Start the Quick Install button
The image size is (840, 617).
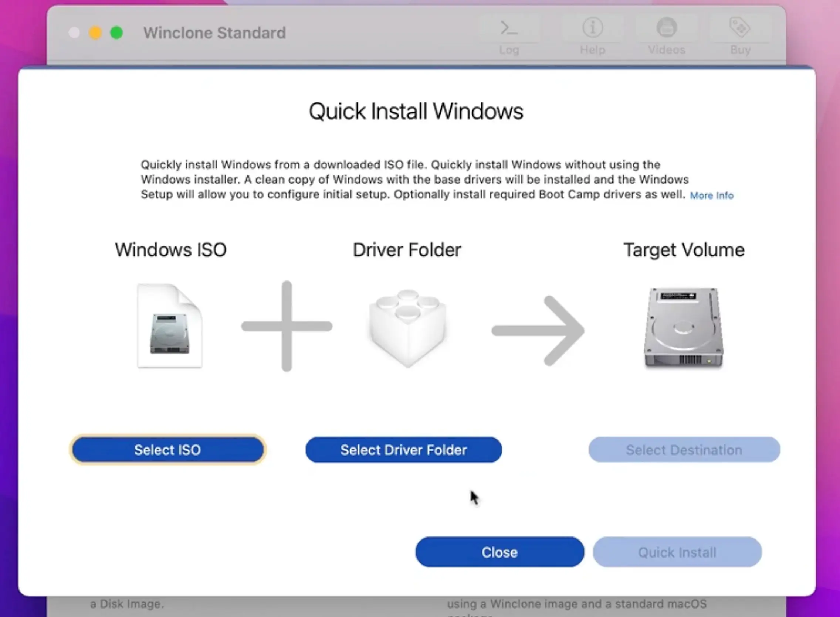click(677, 552)
